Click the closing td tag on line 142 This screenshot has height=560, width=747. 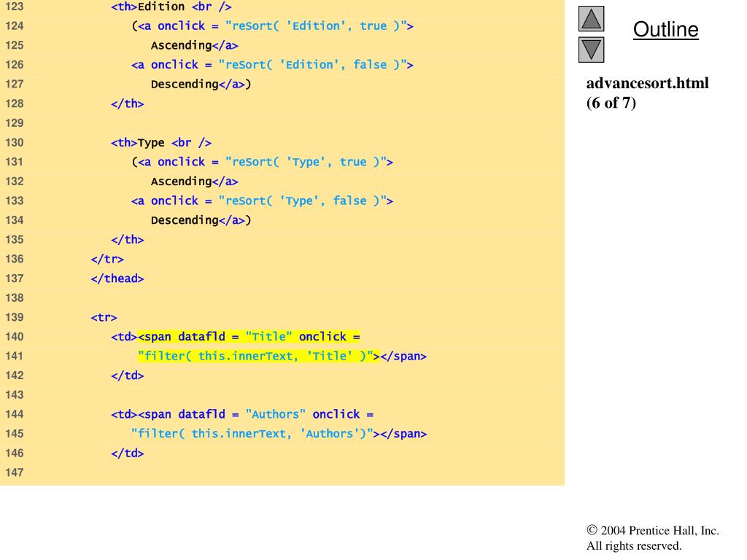pos(127,376)
